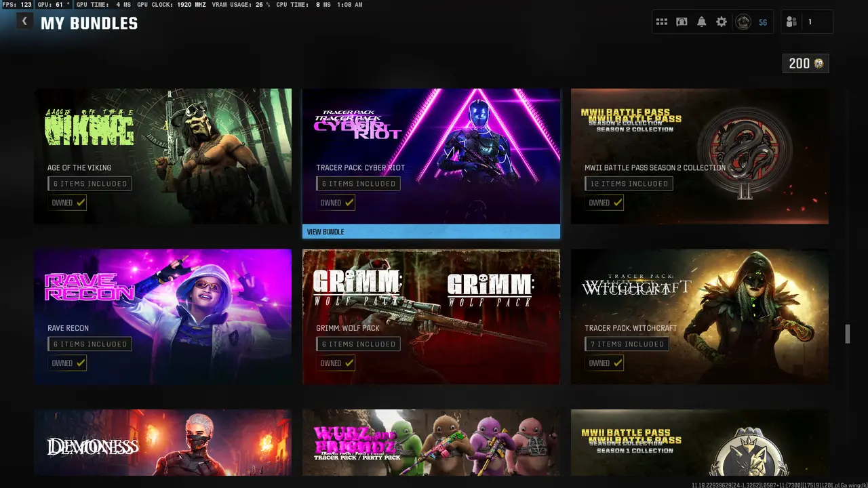Click the 200 COD Points balance
868x488 pixels.
click(806, 63)
